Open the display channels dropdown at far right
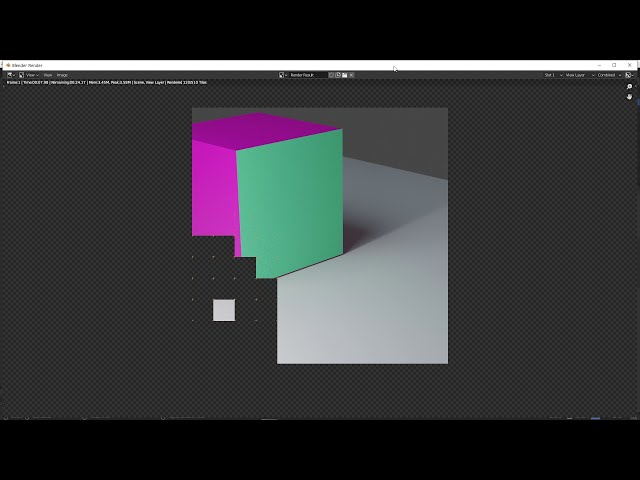640x480 pixels. point(629,75)
